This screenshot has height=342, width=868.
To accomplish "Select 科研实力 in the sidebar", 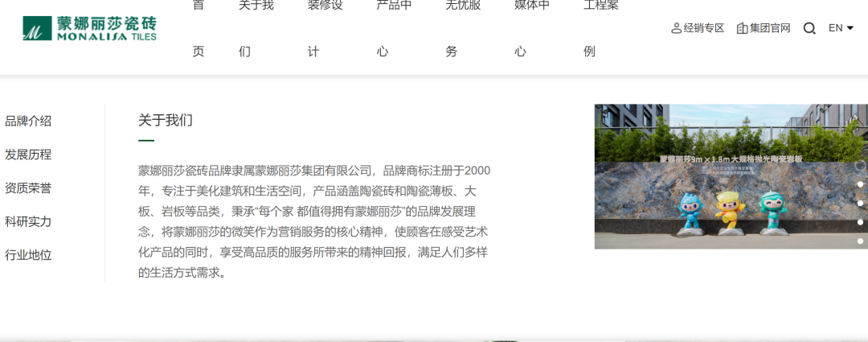I will [28, 222].
